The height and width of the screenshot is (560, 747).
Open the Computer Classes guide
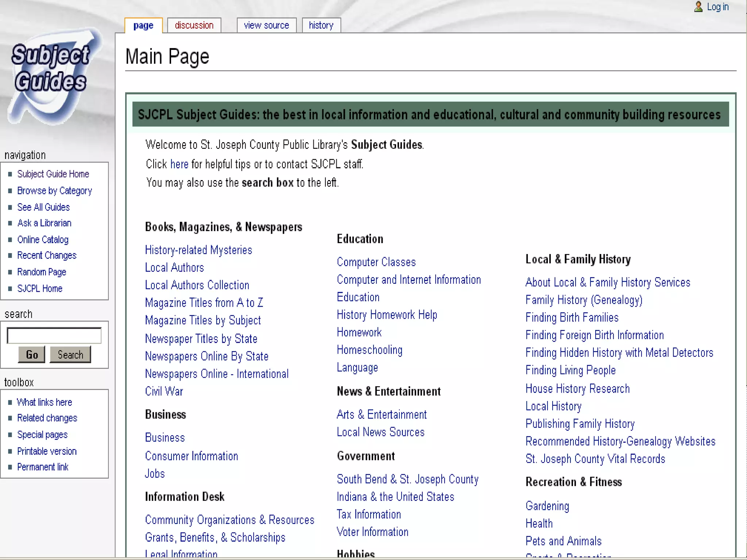[376, 262]
